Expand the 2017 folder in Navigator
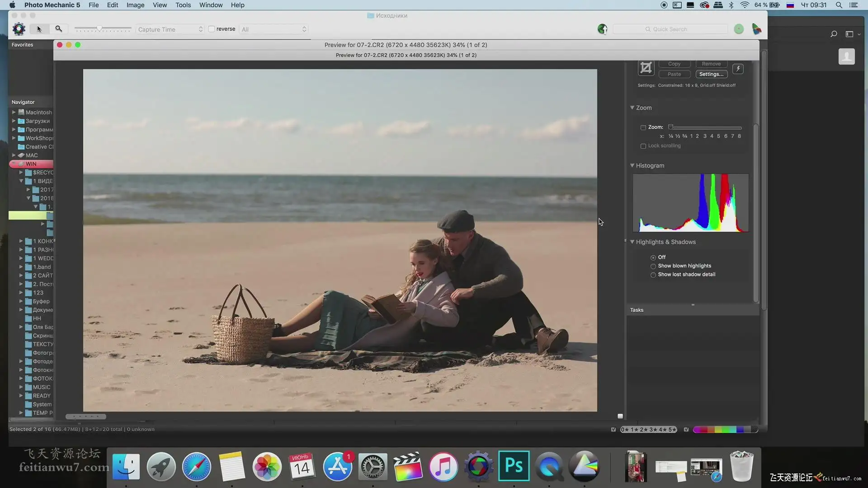The image size is (868, 488). click(x=28, y=190)
